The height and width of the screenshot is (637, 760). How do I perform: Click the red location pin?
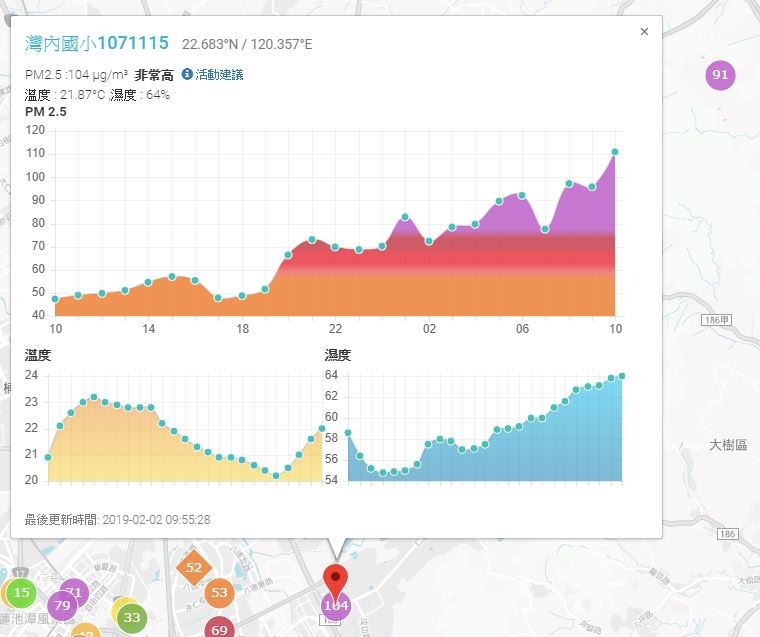[335, 580]
